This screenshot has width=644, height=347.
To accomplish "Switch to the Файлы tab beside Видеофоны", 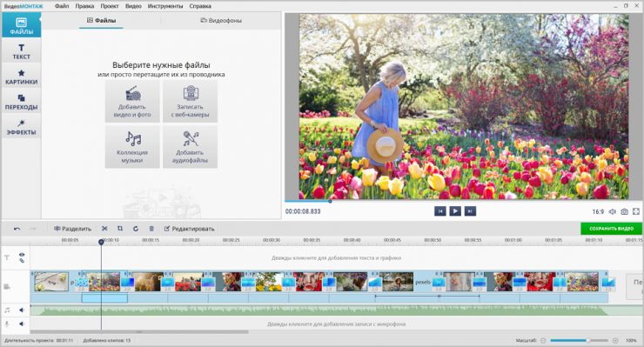I will click(101, 20).
